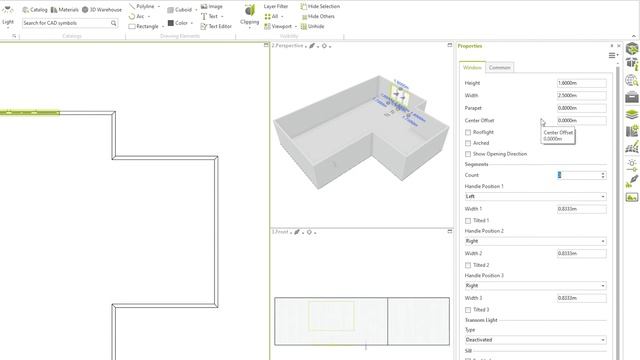Open Transom Light Type dropdown showing Deactivated
This screenshot has height=360, width=640.
(x=536, y=340)
